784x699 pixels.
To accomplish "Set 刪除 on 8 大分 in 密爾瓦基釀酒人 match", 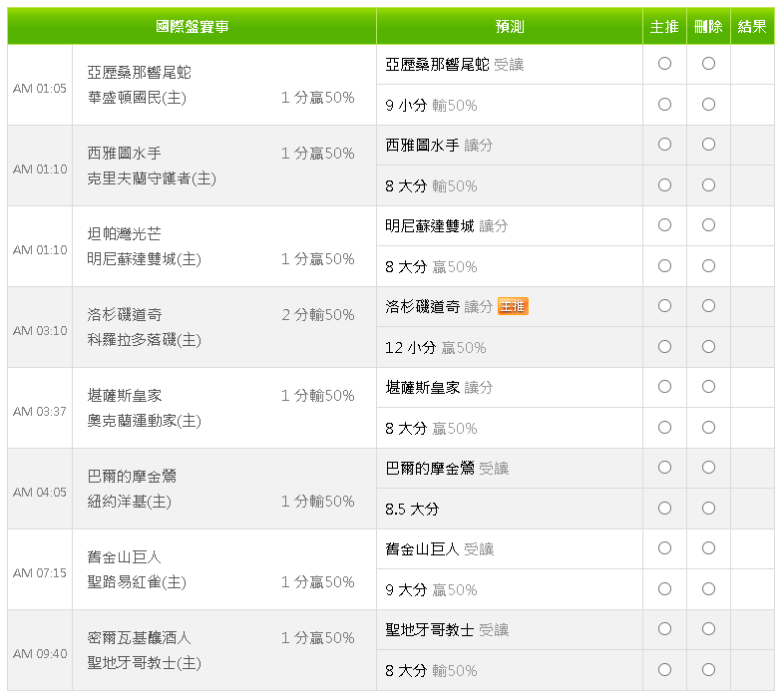I will (708, 670).
